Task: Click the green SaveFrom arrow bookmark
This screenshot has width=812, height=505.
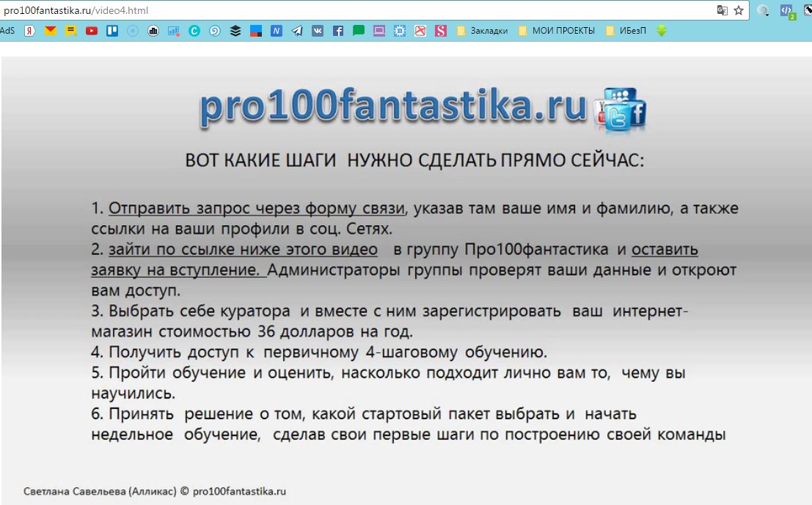Action: click(x=661, y=31)
